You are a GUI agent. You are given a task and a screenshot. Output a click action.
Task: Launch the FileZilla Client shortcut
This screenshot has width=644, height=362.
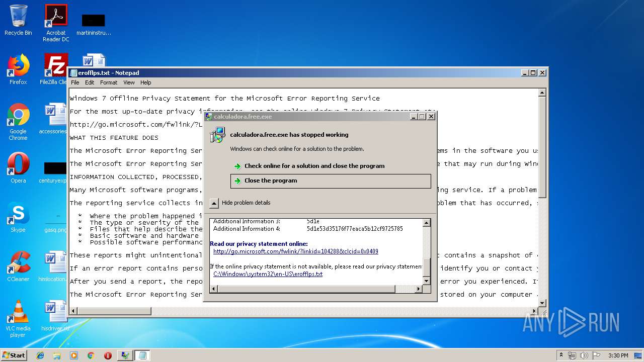point(55,69)
